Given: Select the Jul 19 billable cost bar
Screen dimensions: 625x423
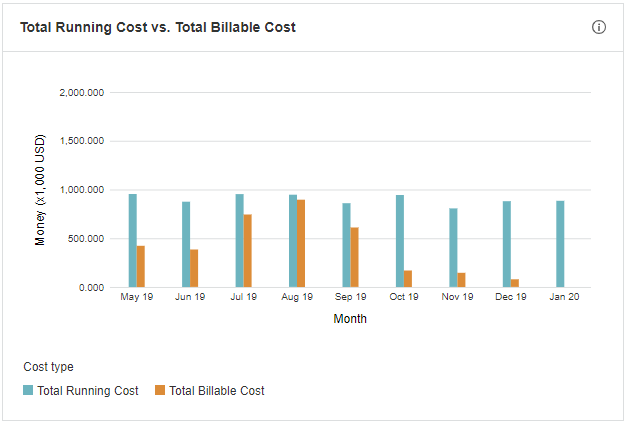Looking at the screenshot, I should click(x=248, y=251).
